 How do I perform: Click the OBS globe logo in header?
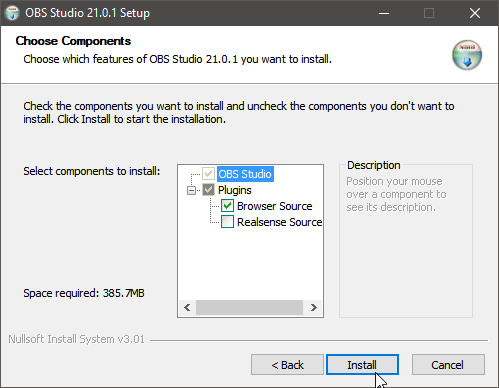[467, 55]
